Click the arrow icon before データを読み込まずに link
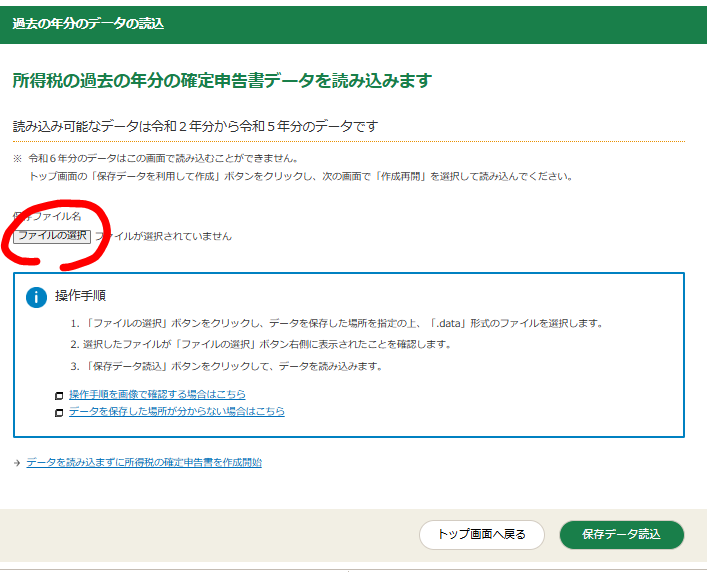707x572 pixels. [x=17, y=463]
